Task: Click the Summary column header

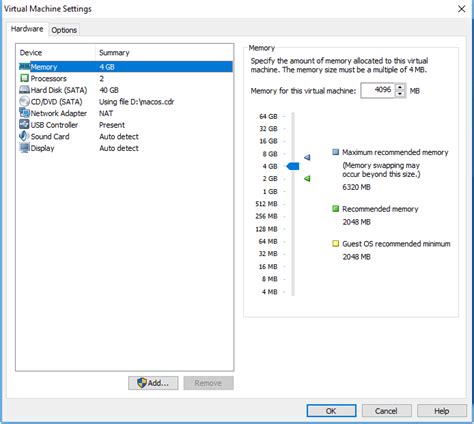Action: 164,53
